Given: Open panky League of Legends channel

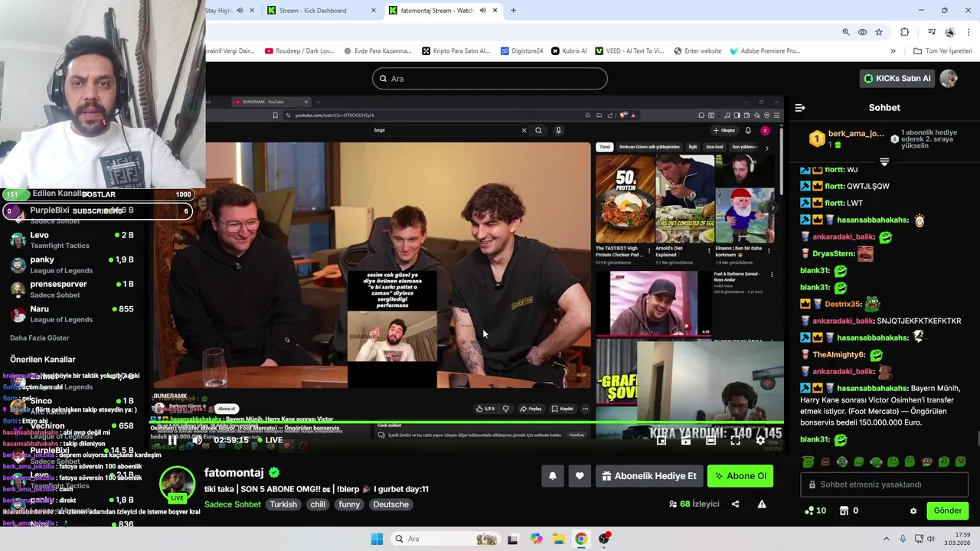Looking at the screenshot, I should click(x=73, y=265).
